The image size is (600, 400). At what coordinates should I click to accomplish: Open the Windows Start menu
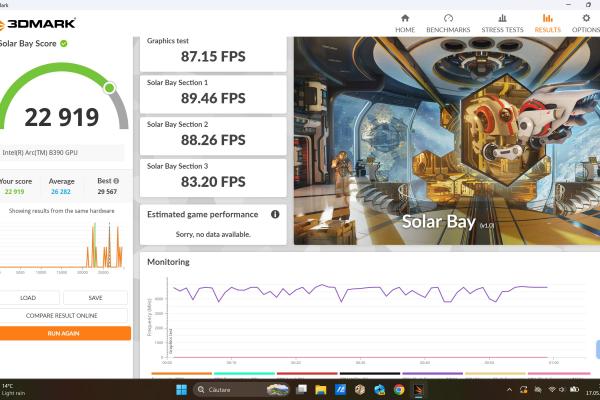181,390
